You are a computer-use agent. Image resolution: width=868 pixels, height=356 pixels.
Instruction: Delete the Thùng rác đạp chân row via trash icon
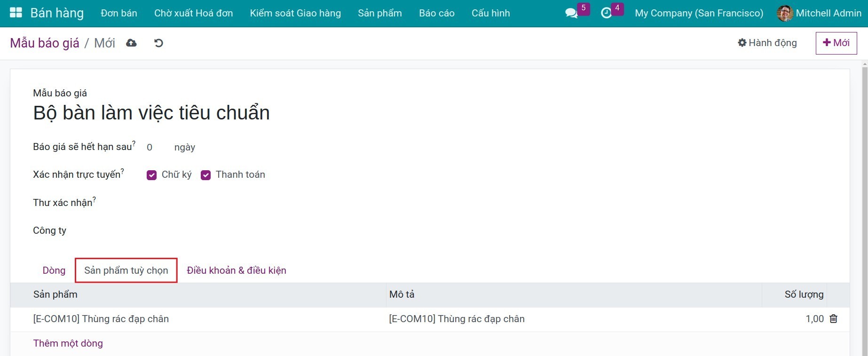click(x=833, y=319)
